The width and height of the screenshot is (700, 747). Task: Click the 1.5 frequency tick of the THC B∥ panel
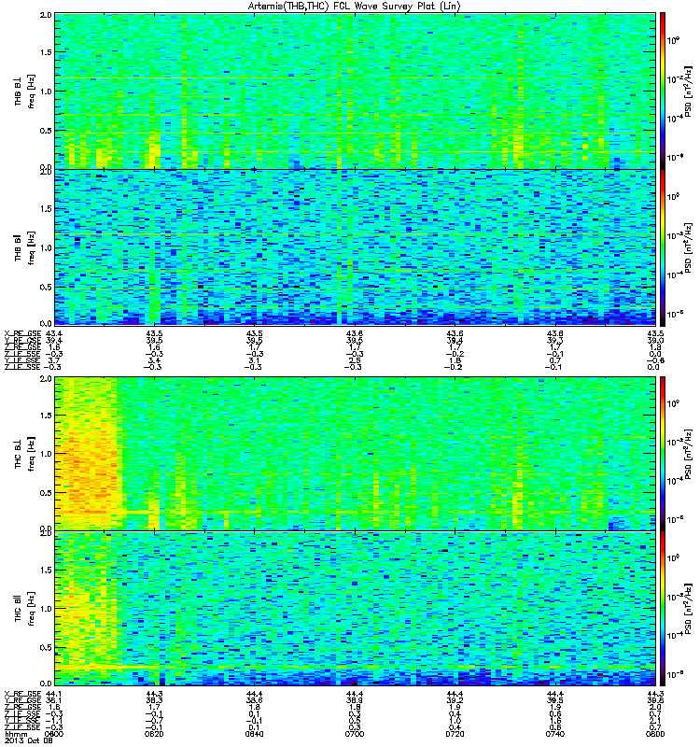[x=46, y=570]
